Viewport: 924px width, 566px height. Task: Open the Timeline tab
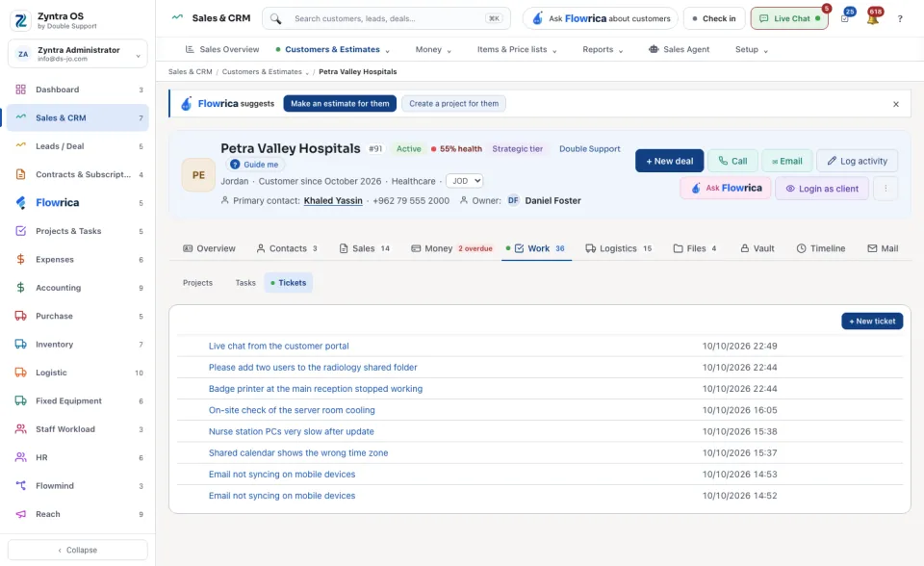pos(821,248)
